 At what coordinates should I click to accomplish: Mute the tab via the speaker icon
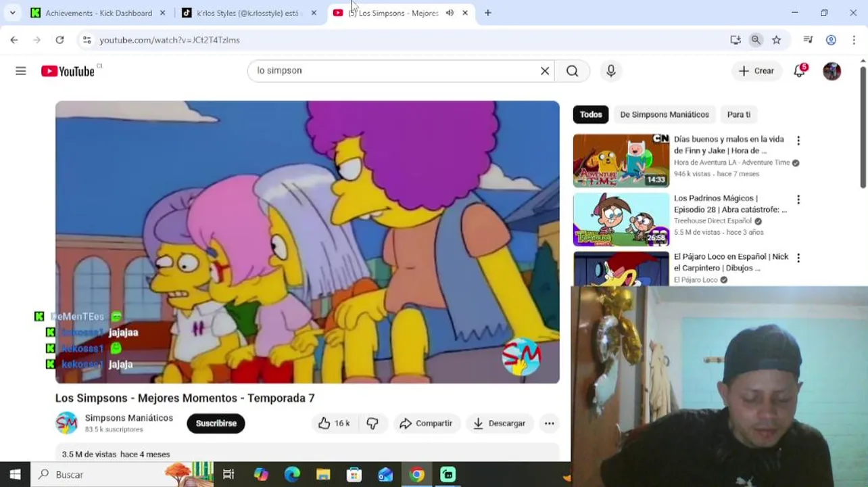pos(450,13)
